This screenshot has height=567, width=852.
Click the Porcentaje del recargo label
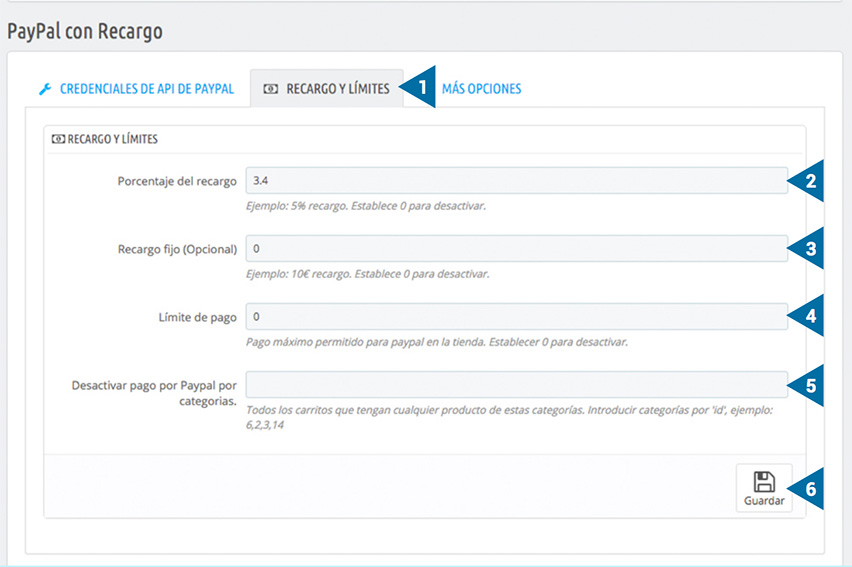pos(177,181)
